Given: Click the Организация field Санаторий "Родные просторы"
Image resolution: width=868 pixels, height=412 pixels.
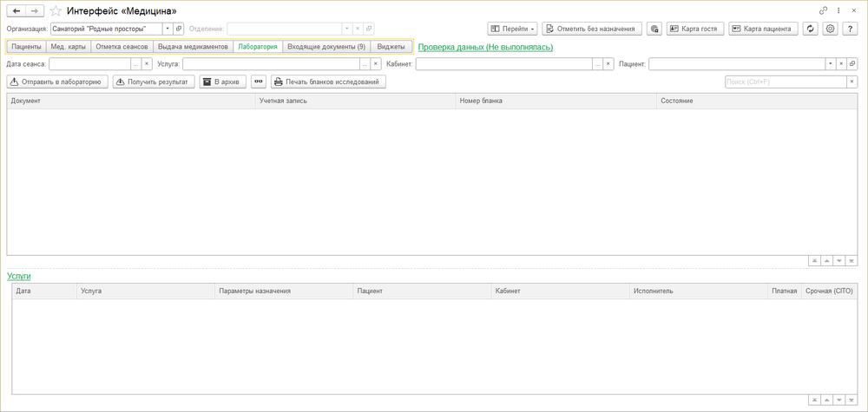Looking at the screenshot, I should [x=107, y=29].
